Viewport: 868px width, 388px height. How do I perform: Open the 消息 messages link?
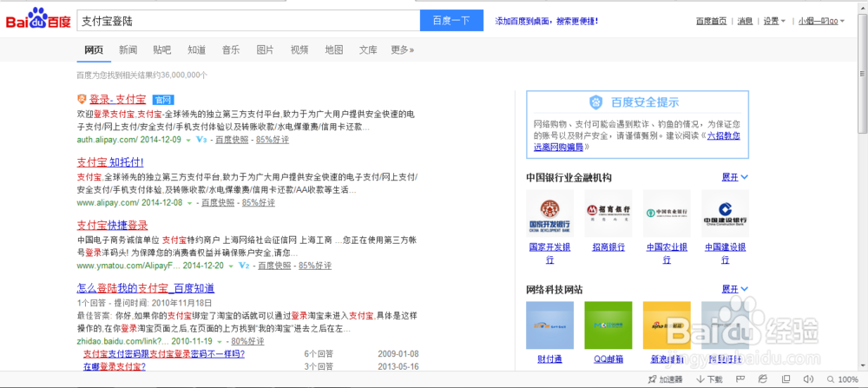[x=745, y=21]
